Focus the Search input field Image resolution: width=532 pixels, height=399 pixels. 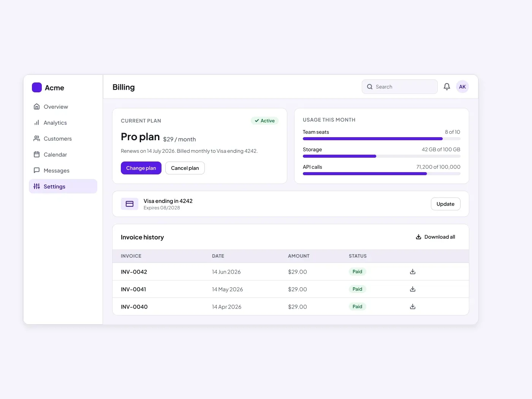(x=400, y=87)
